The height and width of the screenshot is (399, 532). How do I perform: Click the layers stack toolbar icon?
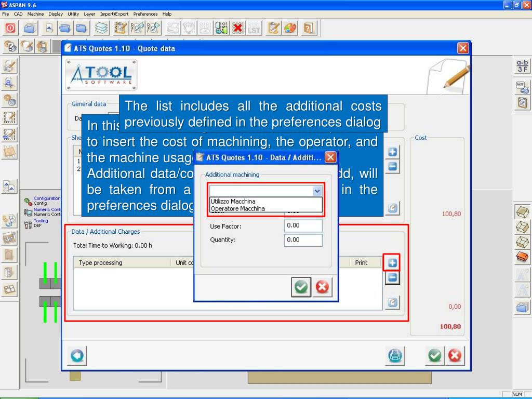[x=101, y=28]
